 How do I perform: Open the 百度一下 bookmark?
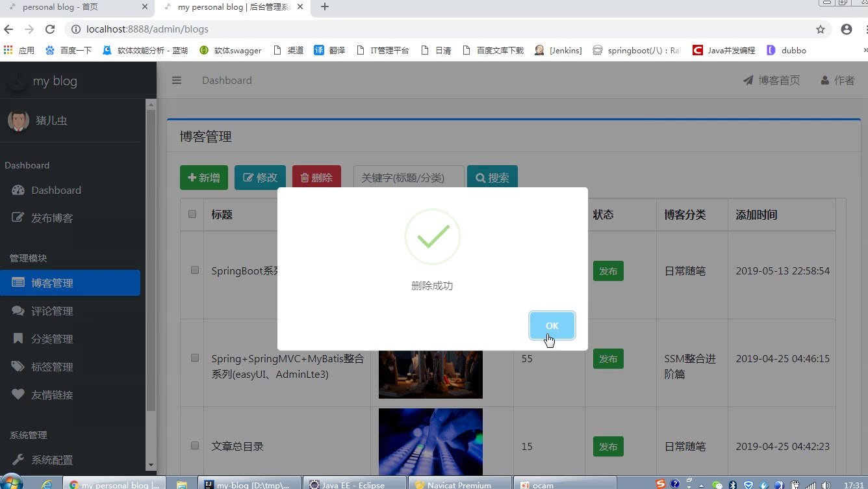(68, 50)
